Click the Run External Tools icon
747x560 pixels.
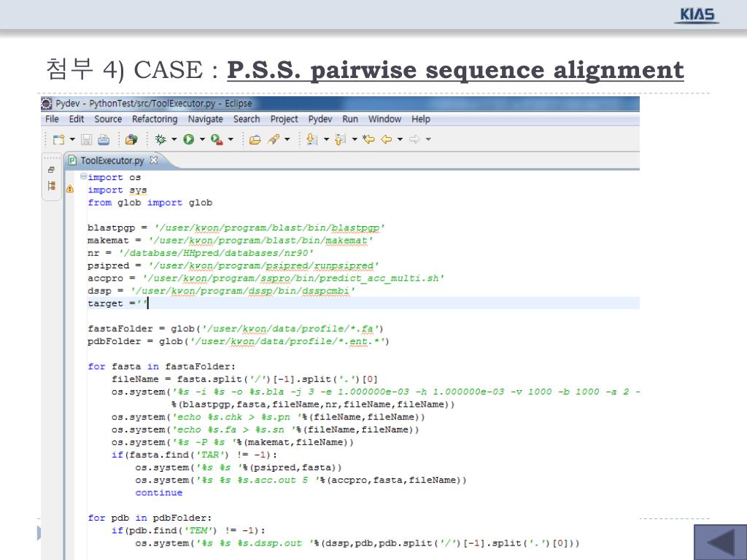point(217,139)
